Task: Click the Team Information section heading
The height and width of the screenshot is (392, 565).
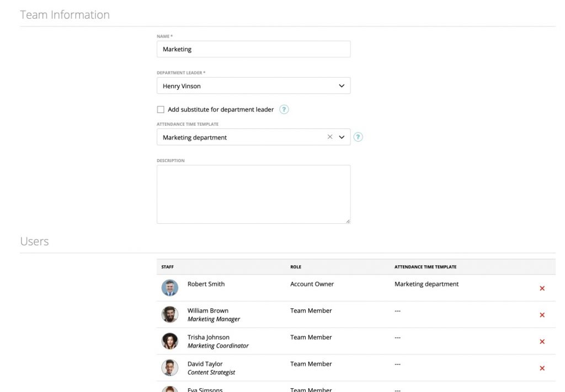Action: [65, 14]
